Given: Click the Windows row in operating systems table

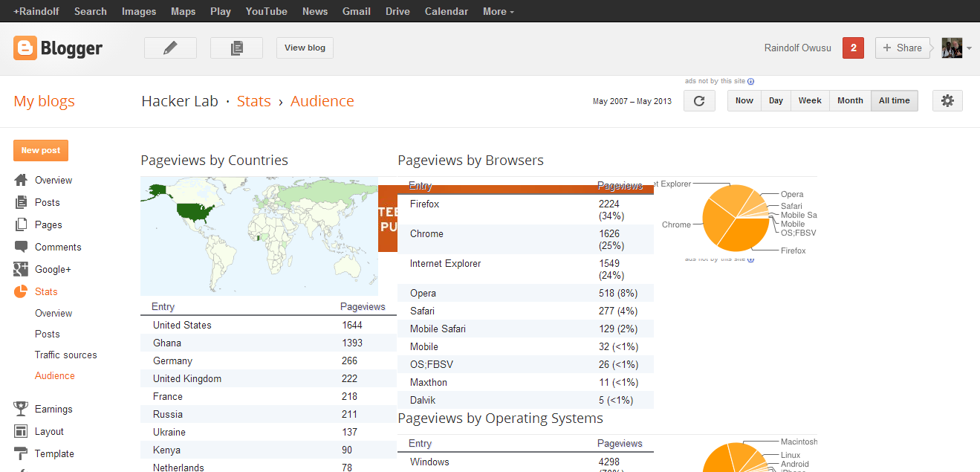Looking at the screenshot, I should pyautogui.click(x=525, y=463).
